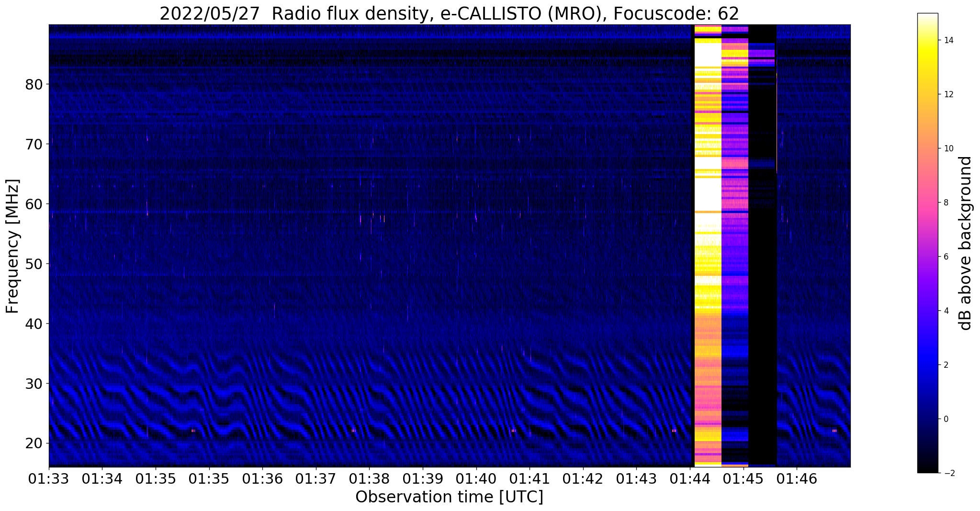Click the 01:33 time tick label
This screenshot has height=511, width=980.
coord(49,479)
